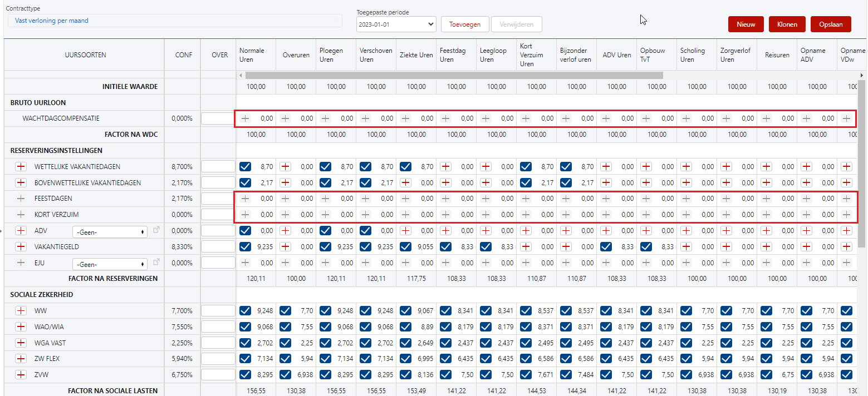This screenshot has width=868, height=396.
Task: Click the red plus beside BOVENWETTELIJKE VAKANTIEDAGEN label
Action: point(21,182)
